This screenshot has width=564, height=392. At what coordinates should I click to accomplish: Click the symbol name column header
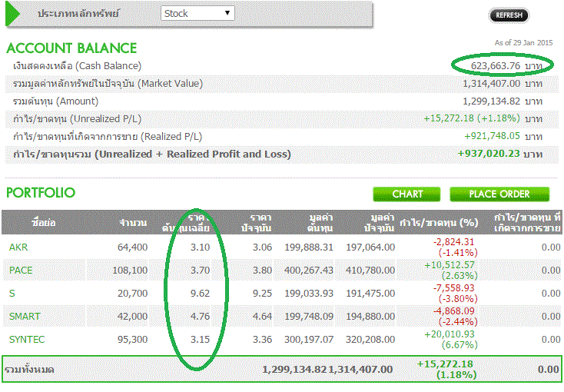click(44, 223)
